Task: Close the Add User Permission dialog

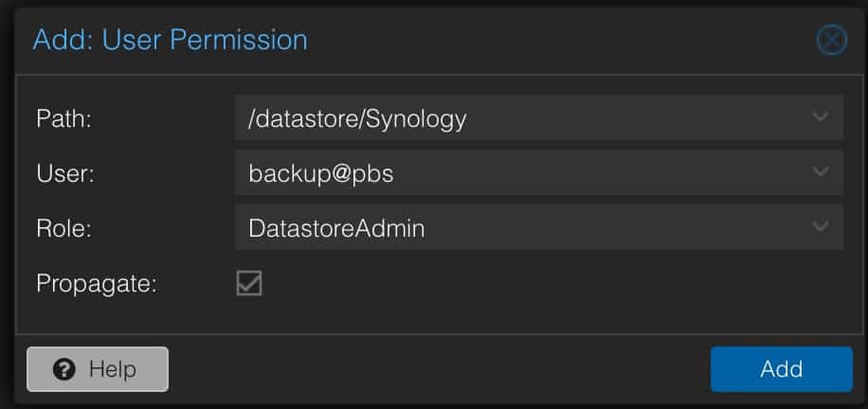Action: coord(831,41)
